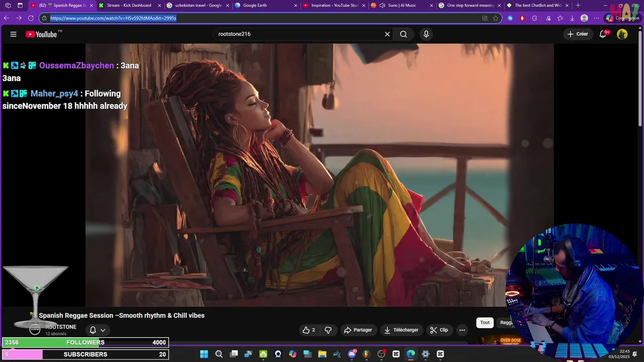The image size is (644, 362).
Task: Open the YouTube account avatar menu
Action: [x=622, y=34]
